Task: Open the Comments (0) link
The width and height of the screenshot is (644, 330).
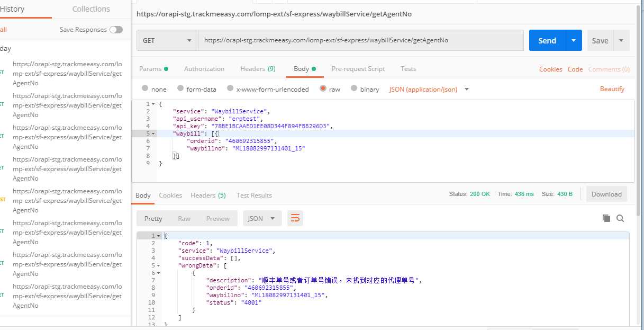Action: tap(609, 69)
